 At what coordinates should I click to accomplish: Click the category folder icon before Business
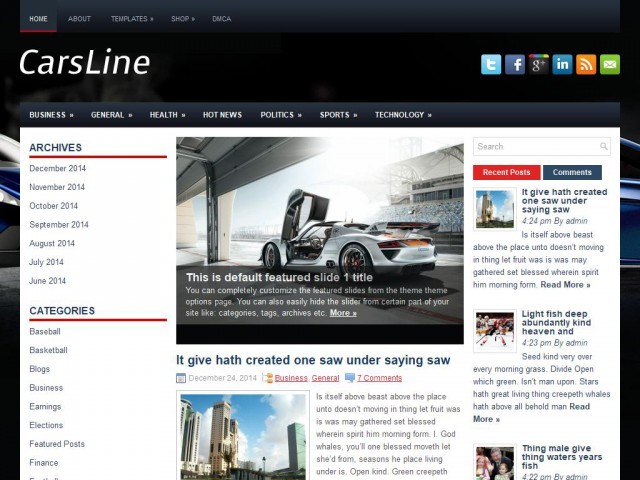(x=267, y=378)
